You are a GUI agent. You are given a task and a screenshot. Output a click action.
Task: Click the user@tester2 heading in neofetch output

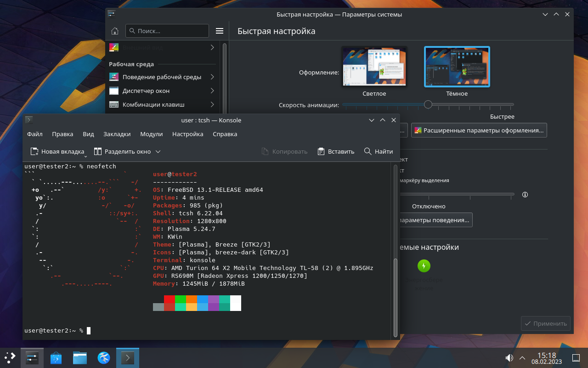pyautogui.click(x=175, y=174)
